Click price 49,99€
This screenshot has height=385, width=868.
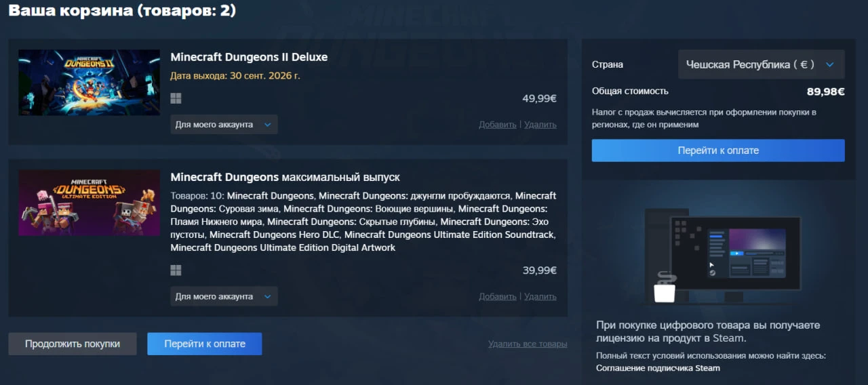pyautogui.click(x=539, y=98)
